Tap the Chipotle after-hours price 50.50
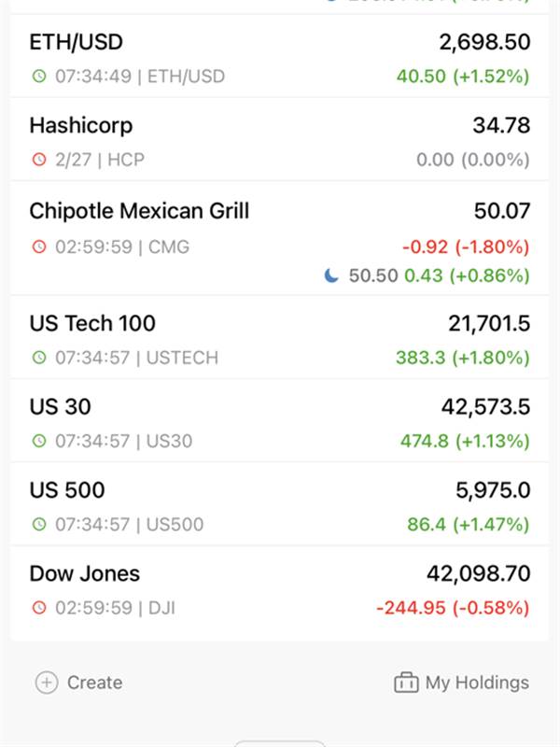This screenshot has width=560, height=747. click(x=372, y=275)
